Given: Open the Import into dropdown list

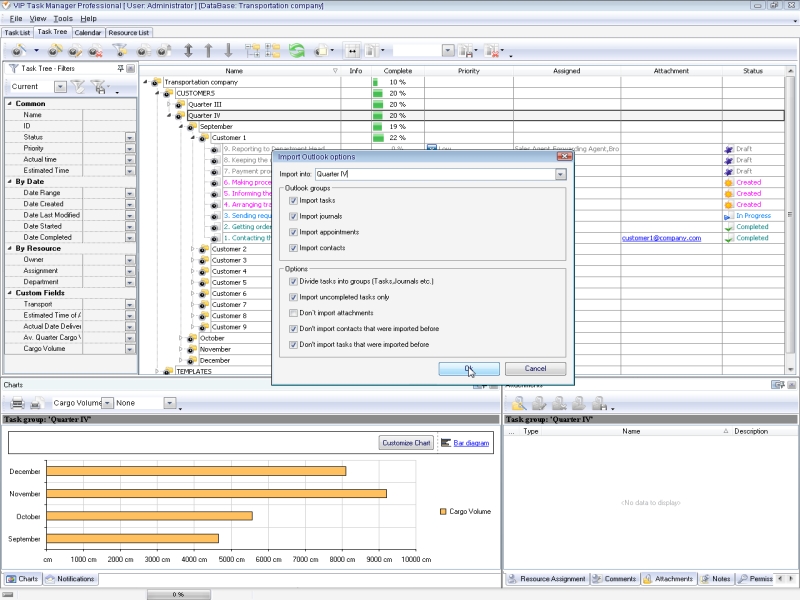Looking at the screenshot, I should [x=560, y=174].
